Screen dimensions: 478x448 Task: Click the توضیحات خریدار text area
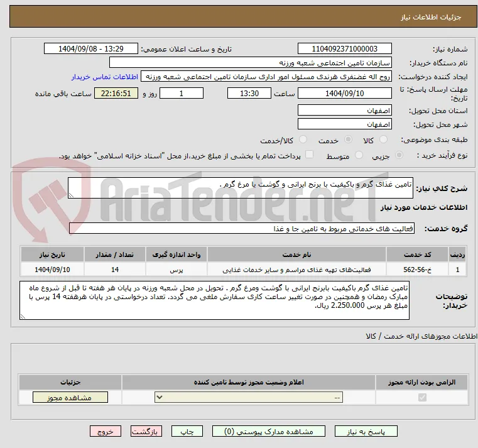[214, 300]
